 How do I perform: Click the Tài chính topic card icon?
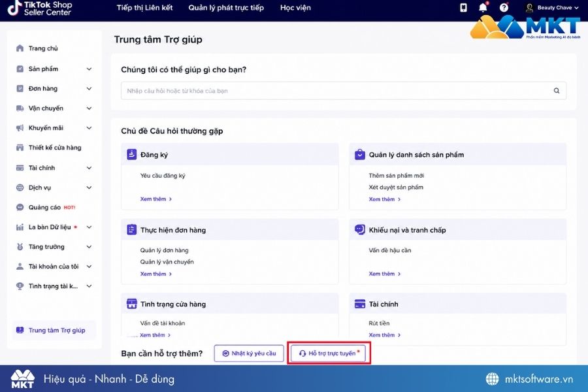click(360, 304)
